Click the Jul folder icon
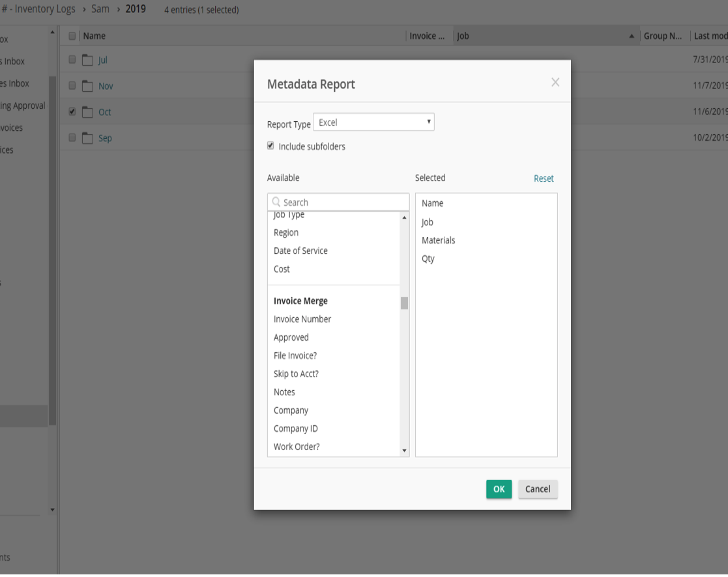The image size is (728, 577). point(88,60)
